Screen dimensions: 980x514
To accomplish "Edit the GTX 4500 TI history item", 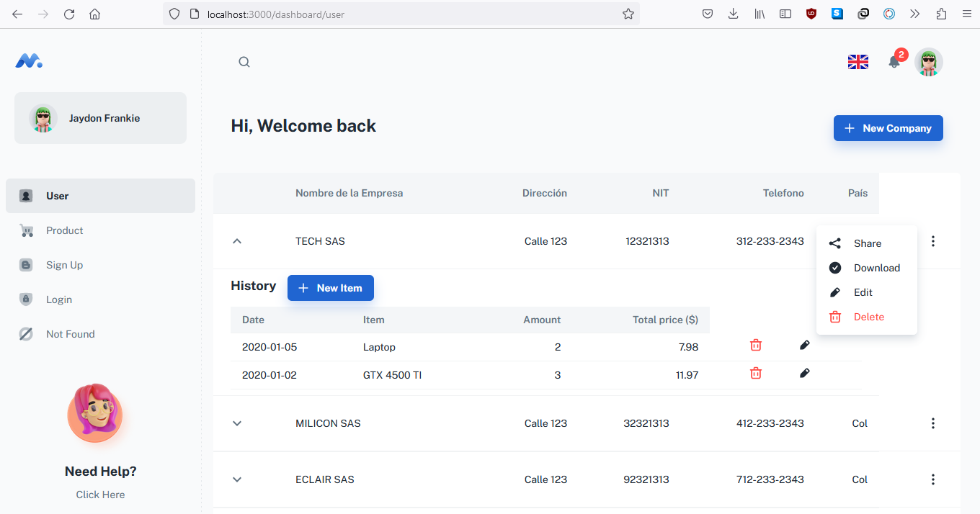I will (x=805, y=373).
